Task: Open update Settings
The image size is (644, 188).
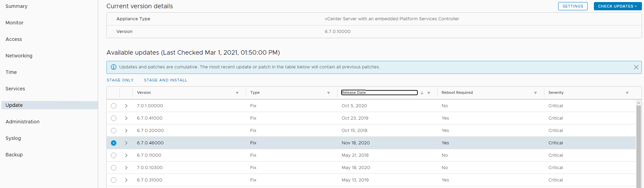Action: coord(573,6)
